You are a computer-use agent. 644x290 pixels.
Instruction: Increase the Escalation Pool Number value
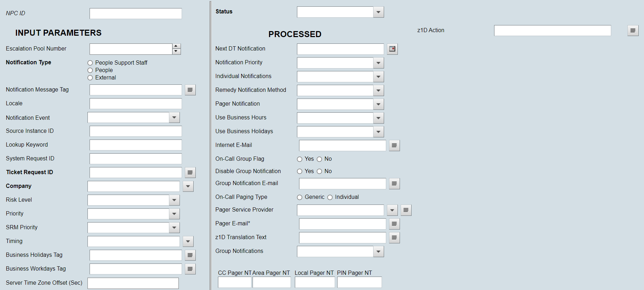coord(176,46)
